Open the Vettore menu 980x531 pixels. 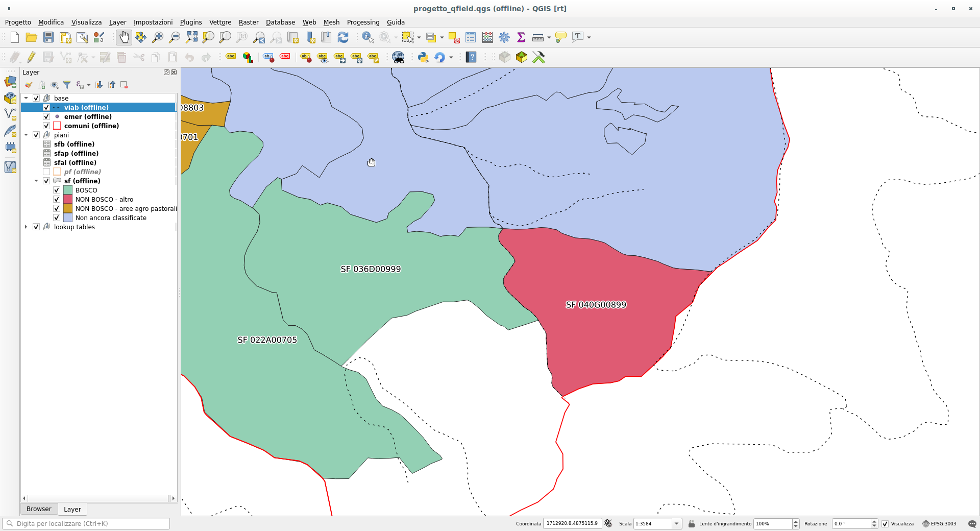pos(220,22)
